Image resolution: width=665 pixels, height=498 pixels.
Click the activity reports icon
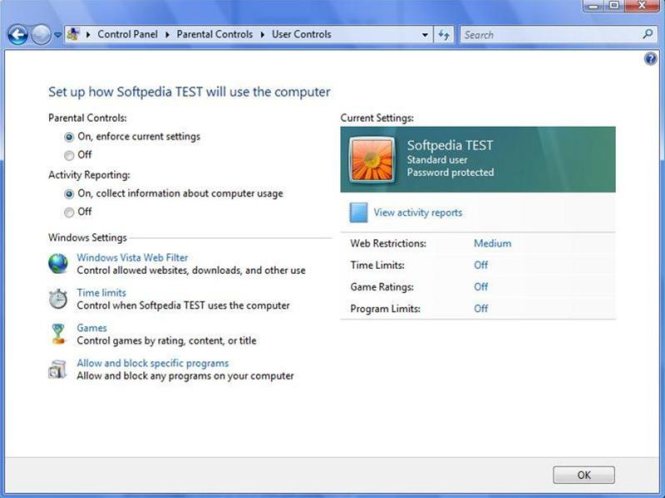tap(358, 213)
